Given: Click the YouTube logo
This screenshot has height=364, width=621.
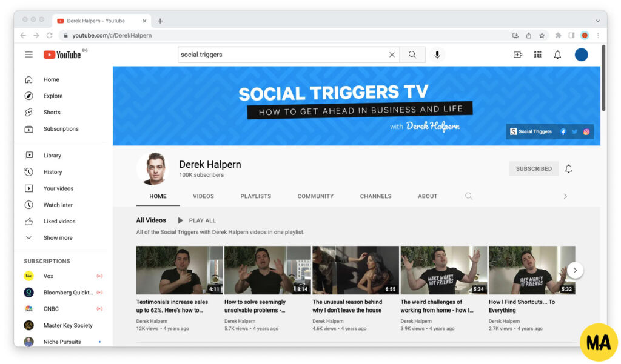Looking at the screenshot, I should [x=62, y=55].
